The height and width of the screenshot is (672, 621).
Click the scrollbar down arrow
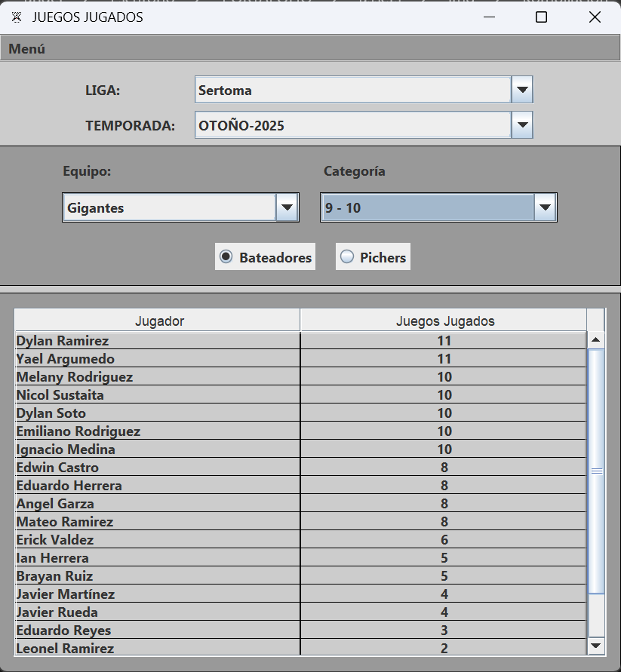click(596, 645)
